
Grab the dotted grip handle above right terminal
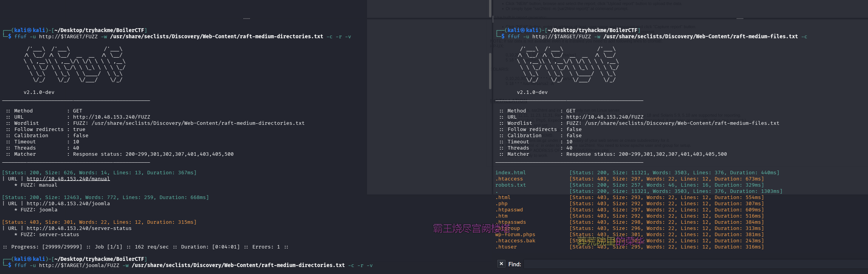[x=739, y=19]
